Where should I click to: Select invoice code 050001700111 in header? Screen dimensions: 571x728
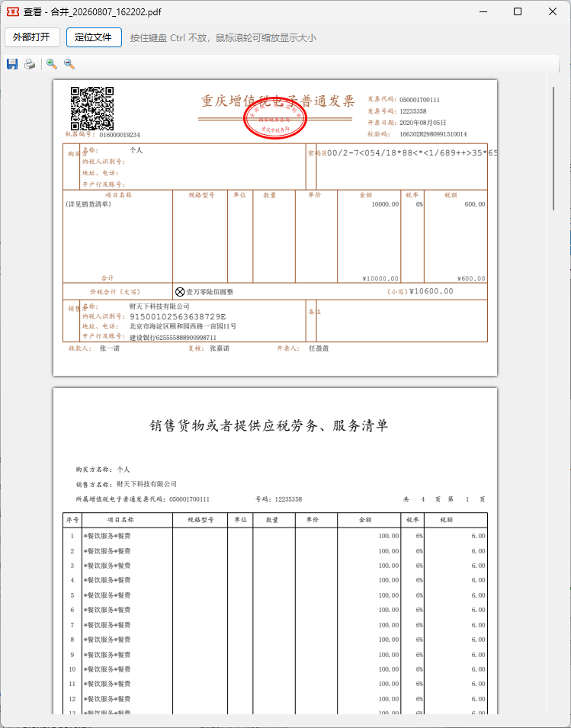(x=419, y=100)
